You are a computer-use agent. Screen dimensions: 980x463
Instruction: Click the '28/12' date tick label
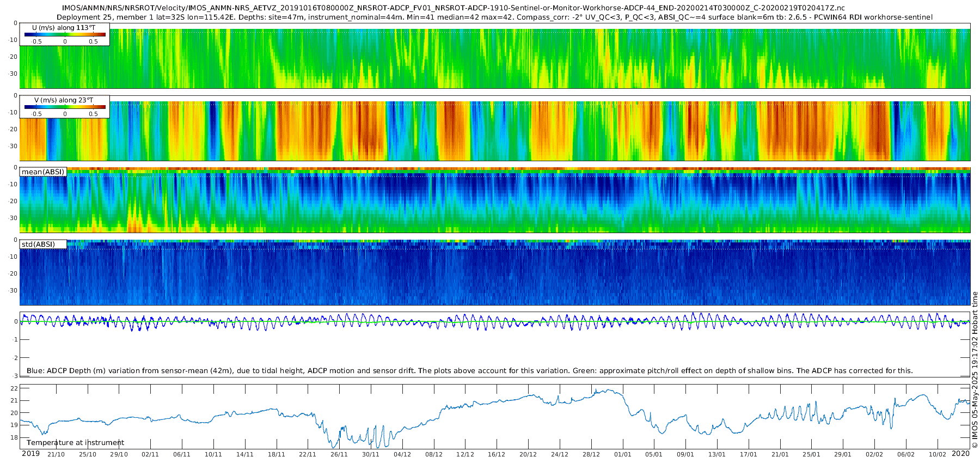(591, 455)
